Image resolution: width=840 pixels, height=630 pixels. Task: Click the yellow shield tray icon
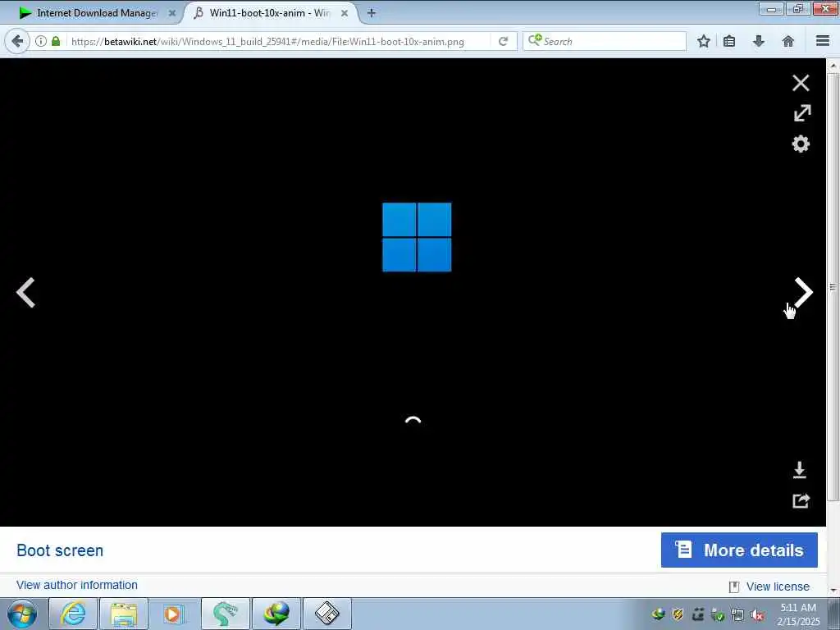(x=678, y=614)
